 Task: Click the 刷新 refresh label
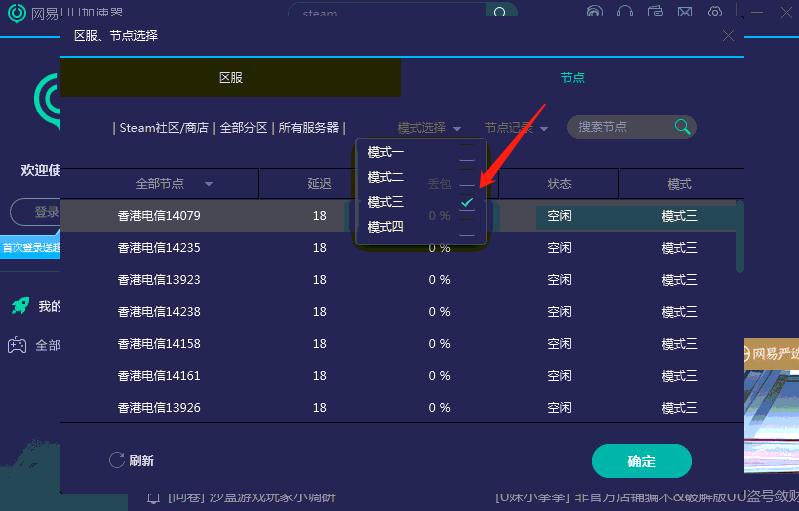[x=141, y=461]
